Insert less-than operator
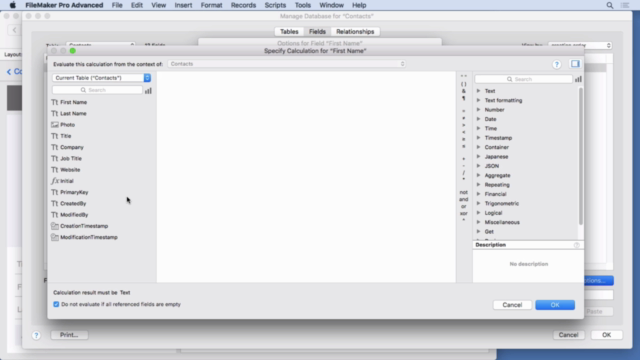 click(464, 132)
